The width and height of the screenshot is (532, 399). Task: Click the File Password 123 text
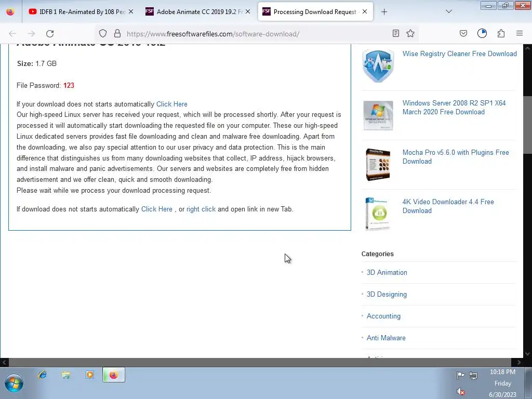[46, 85]
